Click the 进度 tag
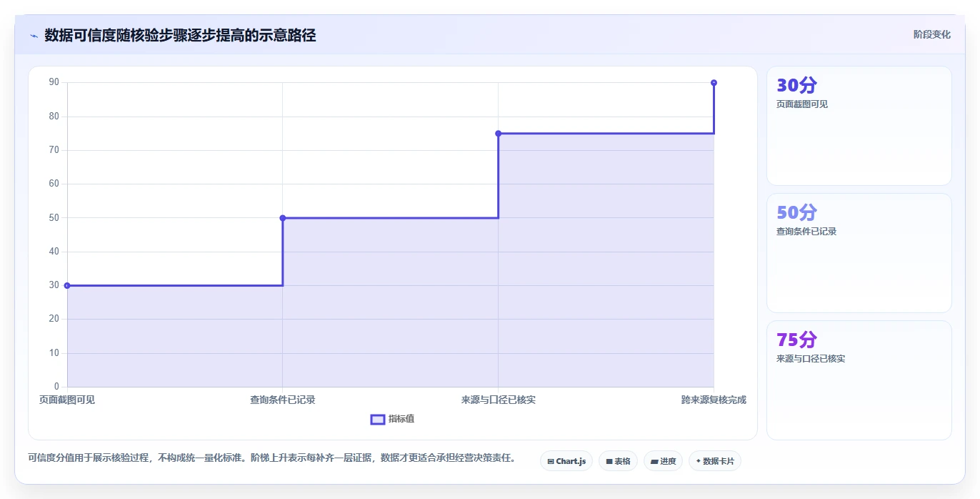This screenshot has width=980, height=499. tap(663, 461)
